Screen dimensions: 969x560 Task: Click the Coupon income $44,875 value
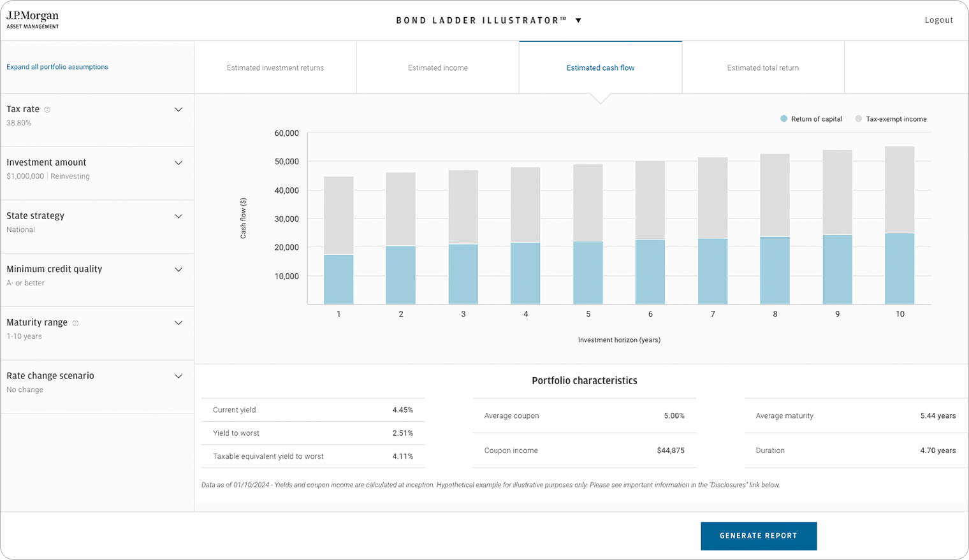pyautogui.click(x=671, y=450)
